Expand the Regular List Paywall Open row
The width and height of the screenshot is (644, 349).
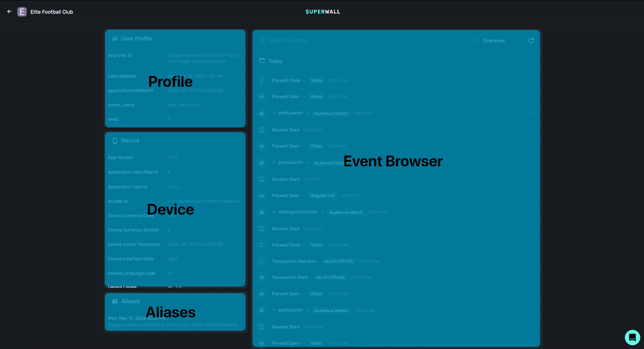[534, 196]
